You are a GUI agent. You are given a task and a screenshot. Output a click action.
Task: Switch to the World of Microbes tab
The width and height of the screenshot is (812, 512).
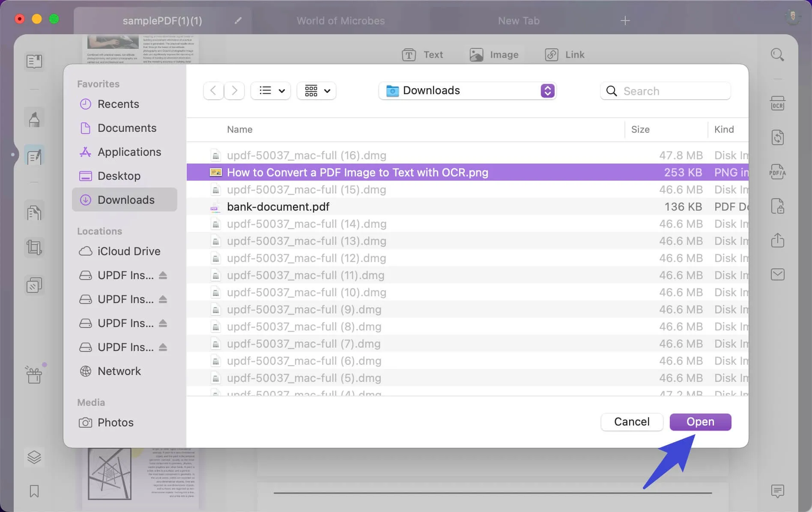340,20
